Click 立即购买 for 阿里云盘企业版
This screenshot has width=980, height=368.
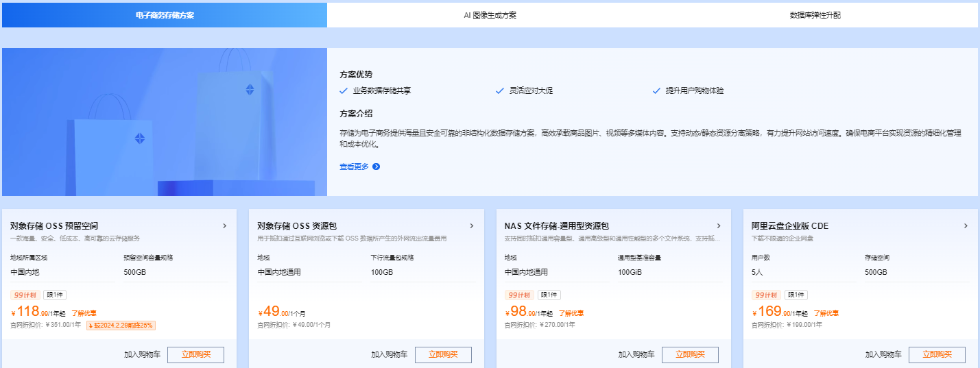coord(937,355)
